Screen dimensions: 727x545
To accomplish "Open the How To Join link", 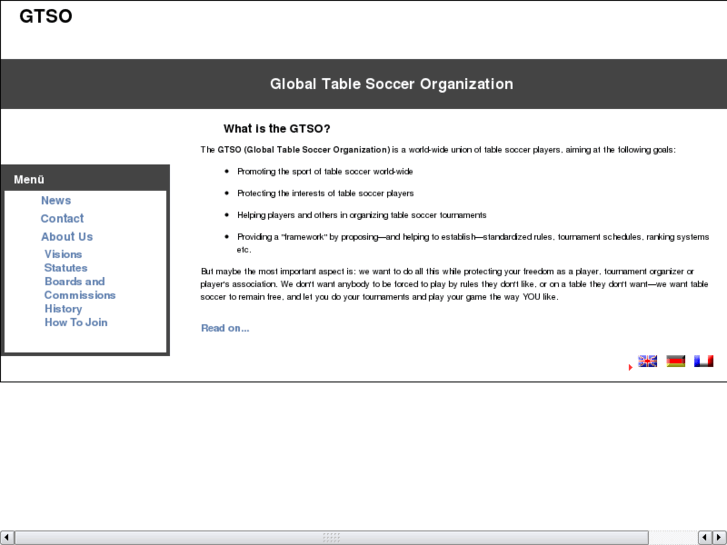I will (76, 322).
